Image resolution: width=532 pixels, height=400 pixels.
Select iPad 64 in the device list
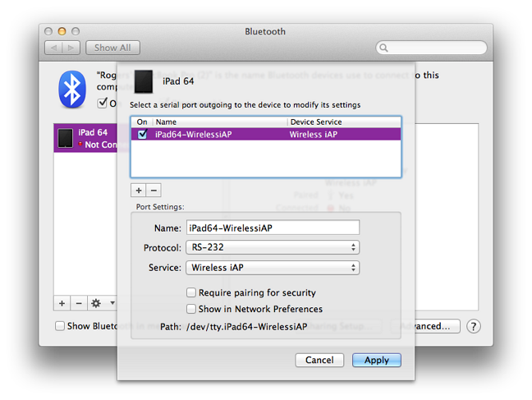click(x=85, y=138)
